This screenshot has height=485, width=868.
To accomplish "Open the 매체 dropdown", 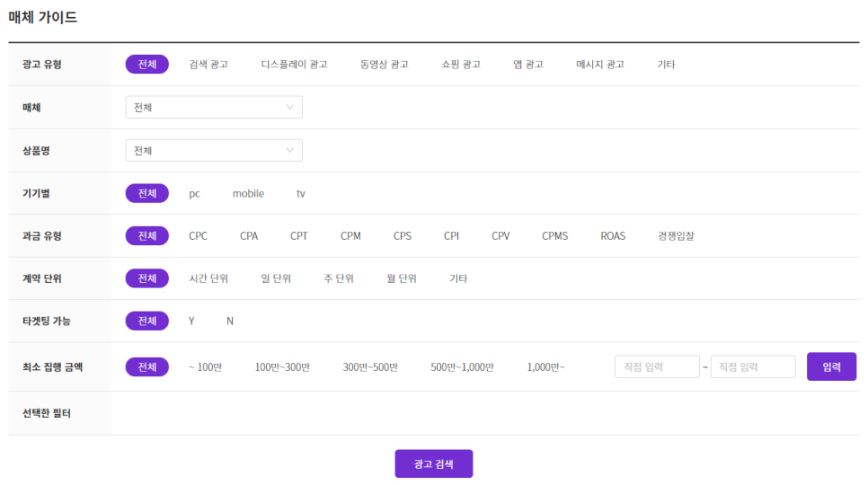I will (214, 107).
